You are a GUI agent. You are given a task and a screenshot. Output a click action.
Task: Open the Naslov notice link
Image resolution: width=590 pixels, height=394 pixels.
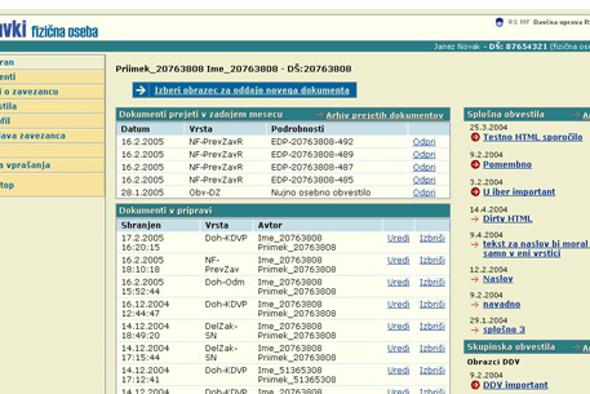498,279
